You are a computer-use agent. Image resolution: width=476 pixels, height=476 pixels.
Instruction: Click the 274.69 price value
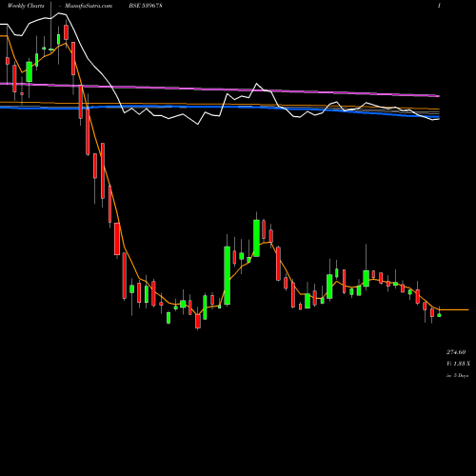click(456, 352)
